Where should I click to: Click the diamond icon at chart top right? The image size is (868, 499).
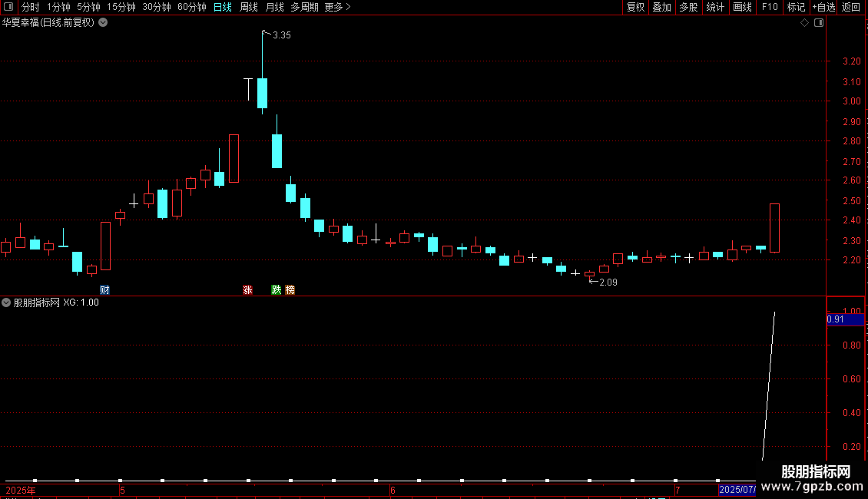click(x=805, y=23)
